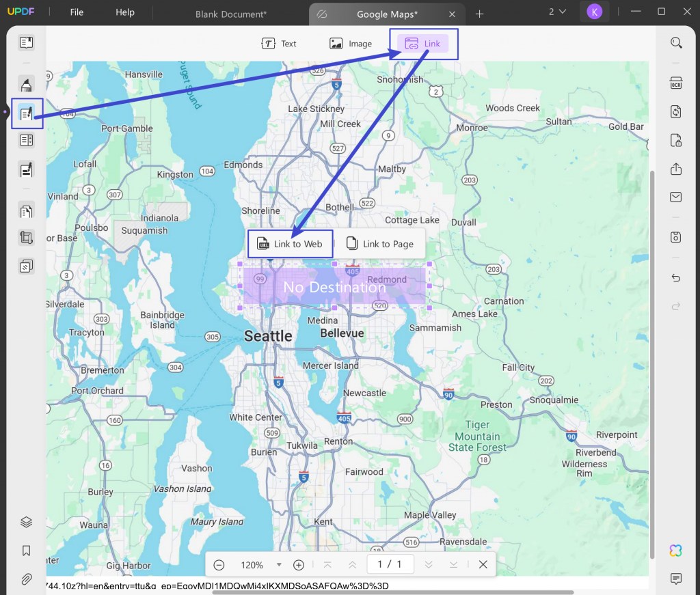The width and height of the screenshot is (700, 595).
Task: Open the Share document icon
Action: click(x=676, y=169)
